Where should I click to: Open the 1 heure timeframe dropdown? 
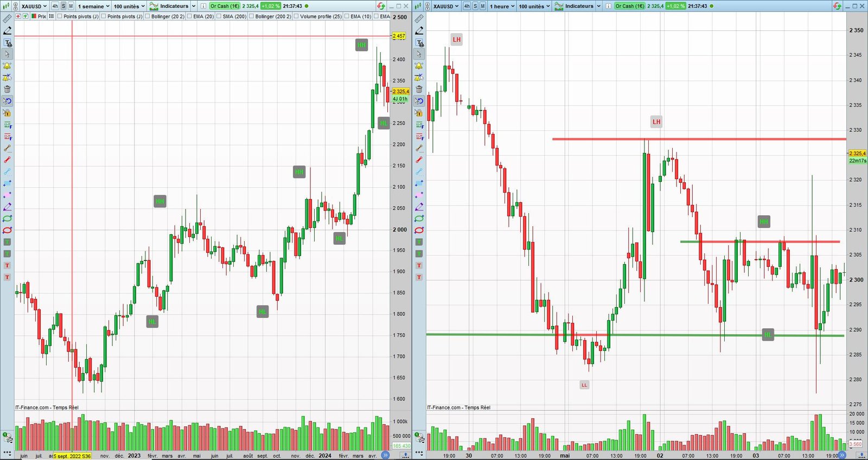click(502, 6)
